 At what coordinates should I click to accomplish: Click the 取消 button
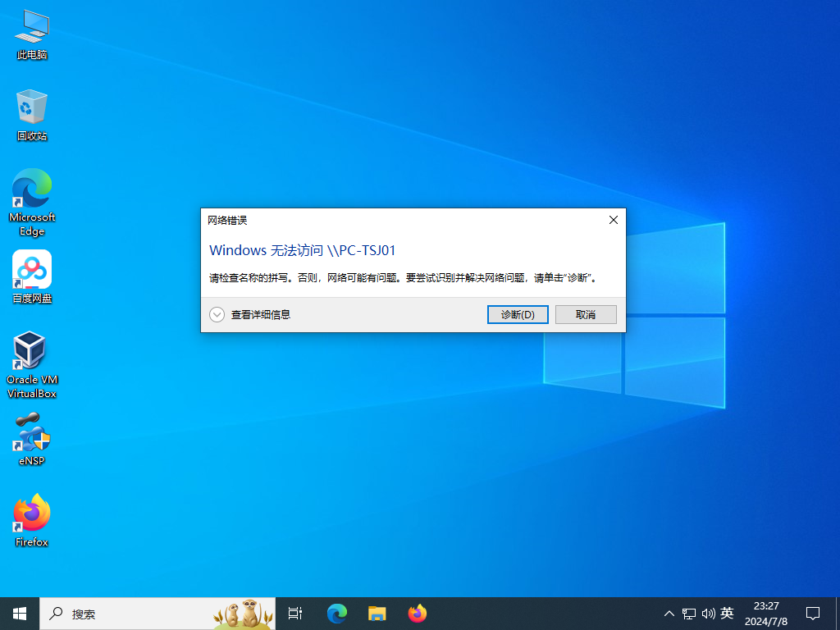pyautogui.click(x=586, y=314)
